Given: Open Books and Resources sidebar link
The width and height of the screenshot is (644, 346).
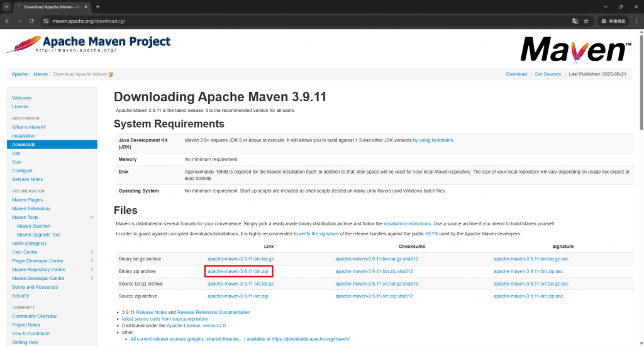Looking at the screenshot, I should tap(35, 287).
